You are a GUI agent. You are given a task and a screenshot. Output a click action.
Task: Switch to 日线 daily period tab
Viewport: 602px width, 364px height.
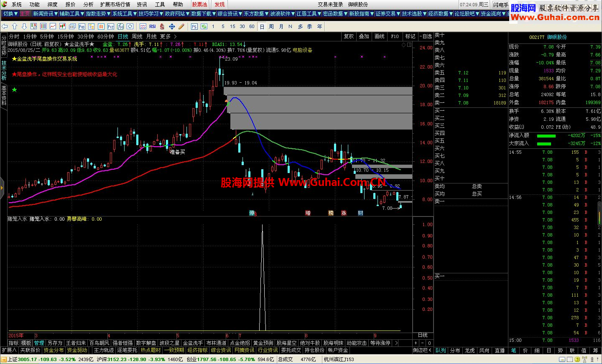[123, 37]
